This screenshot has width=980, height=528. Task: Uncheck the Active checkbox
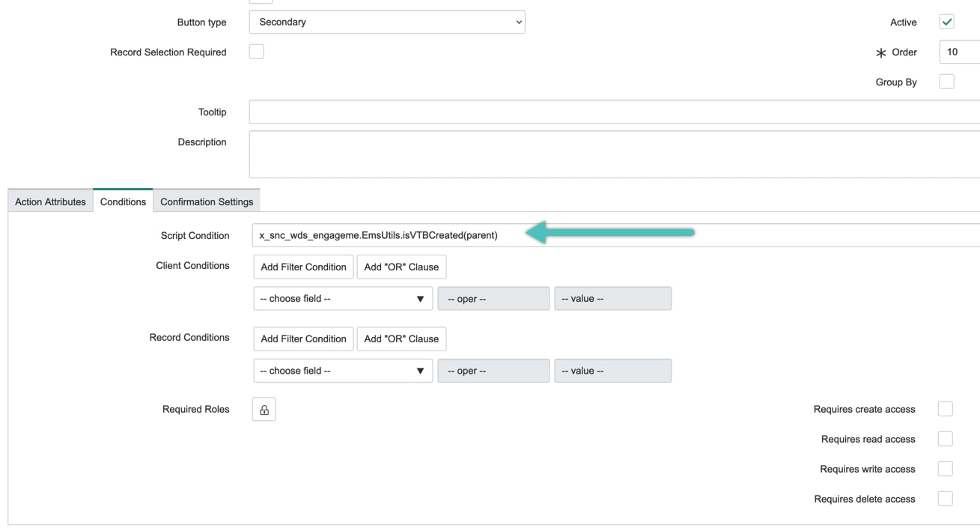point(946,22)
